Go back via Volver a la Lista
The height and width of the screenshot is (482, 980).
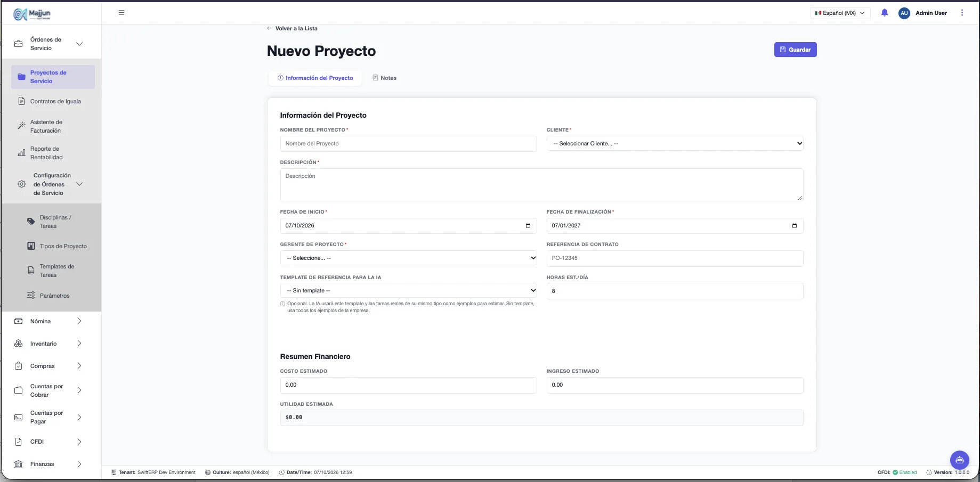[292, 28]
